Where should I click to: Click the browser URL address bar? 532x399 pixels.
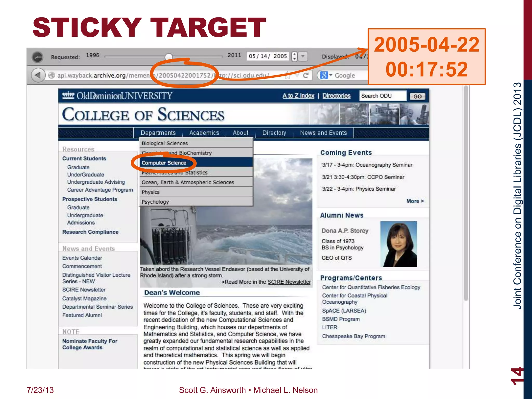(179, 75)
